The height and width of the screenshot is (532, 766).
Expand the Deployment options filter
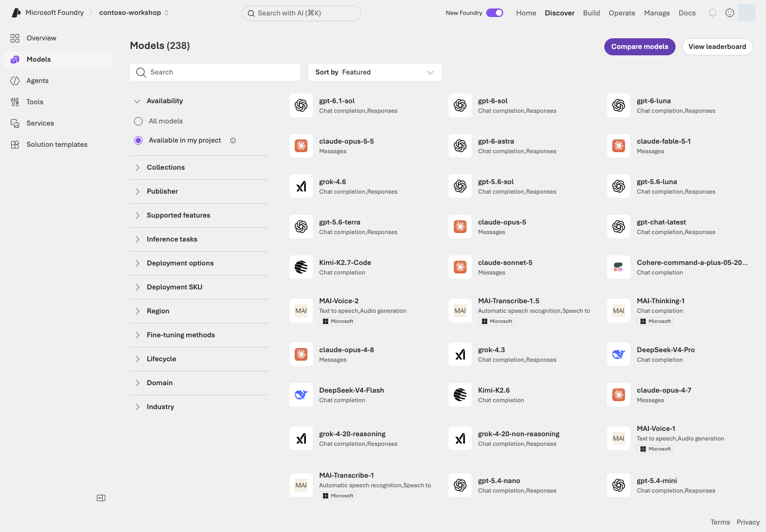(199, 263)
